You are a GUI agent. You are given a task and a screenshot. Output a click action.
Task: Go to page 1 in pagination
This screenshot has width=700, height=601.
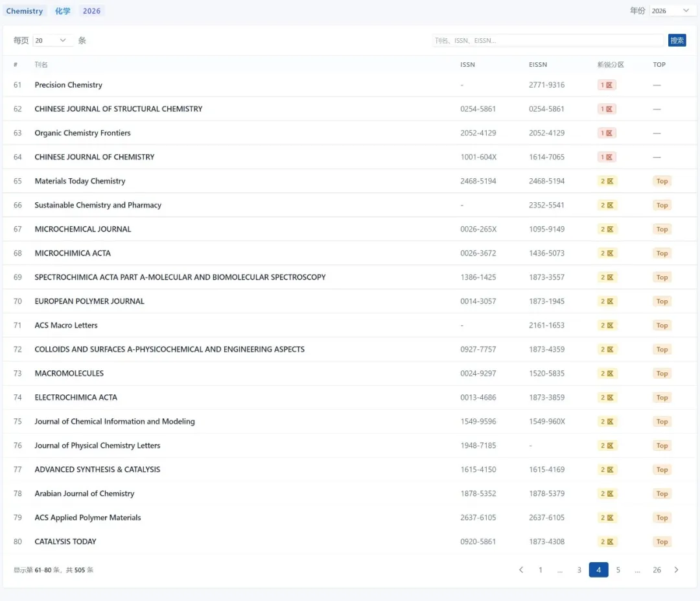click(x=541, y=570)
